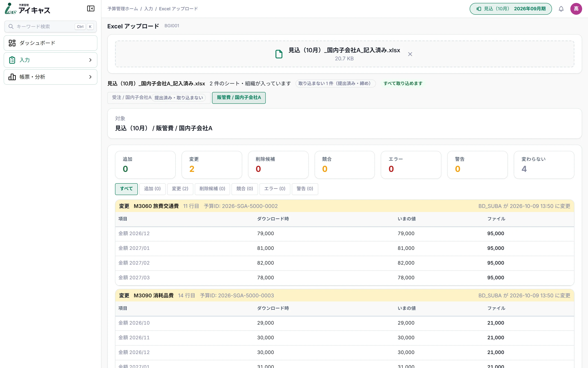Click 予算ID: 2026-SGA-5000-0002 text
This screenshot has height=368, width=588.
241,206
